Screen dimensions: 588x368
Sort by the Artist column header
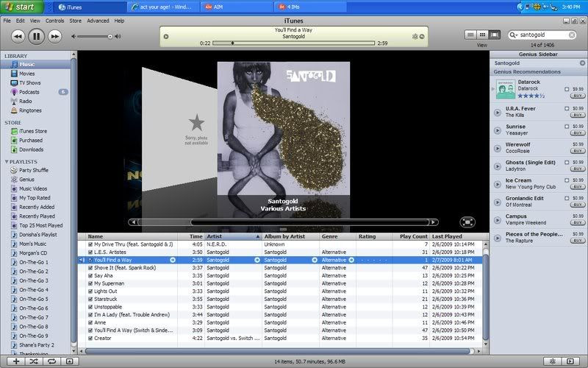pos(233,236)
